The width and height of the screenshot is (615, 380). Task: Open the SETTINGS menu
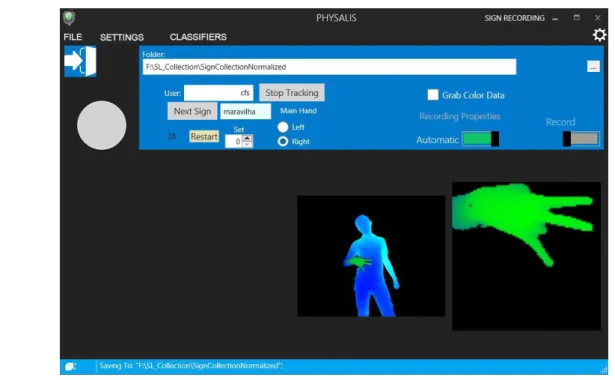coord(122,37)
